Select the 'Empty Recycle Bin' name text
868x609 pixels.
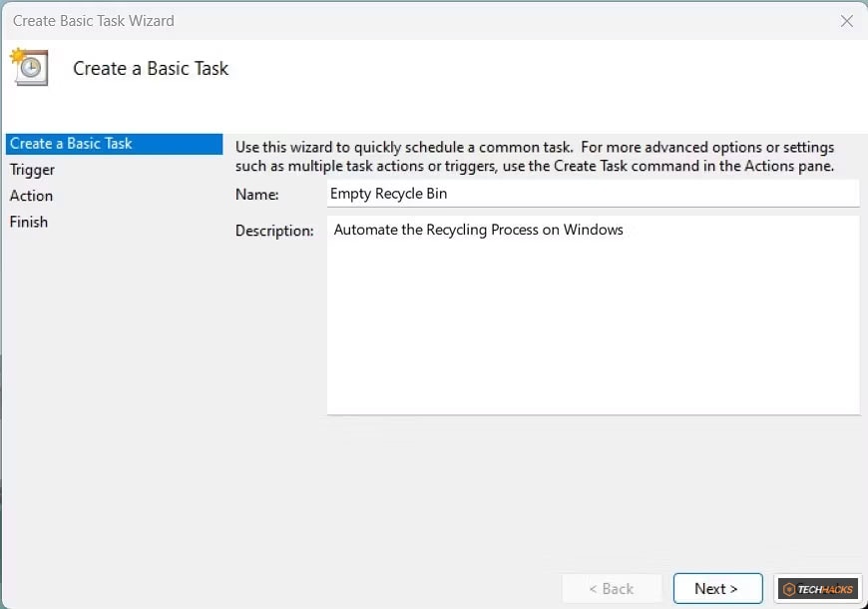(x=388, y=194)
